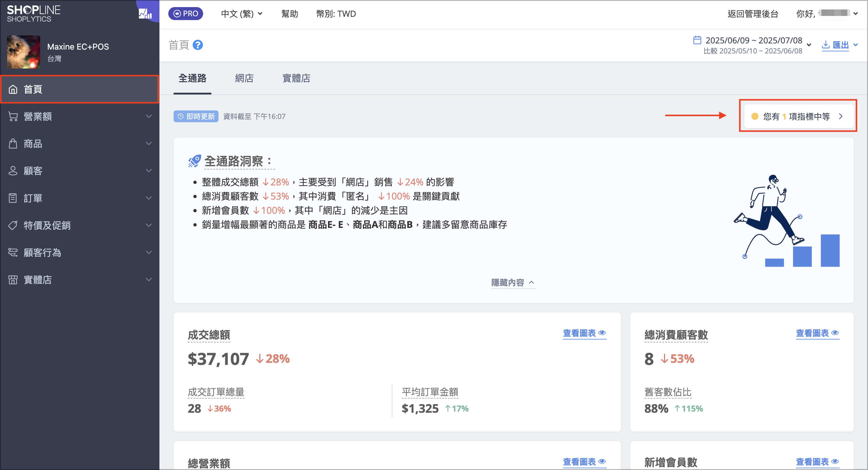Viewport: 868px width, 470px height.
Task: Click the yellow indicator status dot
Action: (x=755, y=116)
